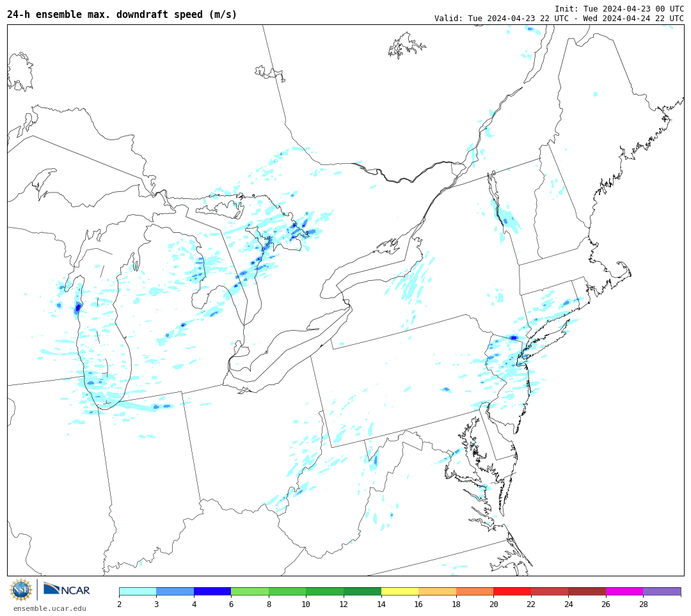Click the purple 28+ colorbar segment
The image size is (691, 616).
(662, 591)
